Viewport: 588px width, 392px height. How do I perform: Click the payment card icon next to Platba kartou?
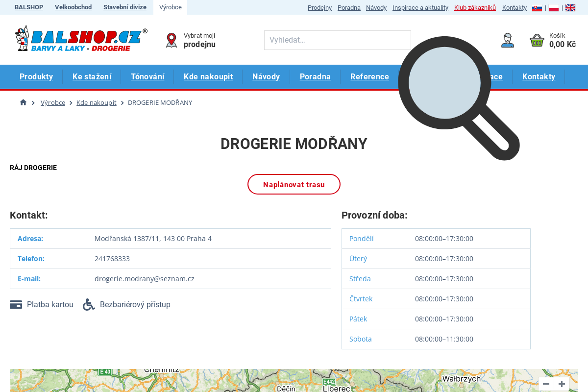click(x=16, y=304)
